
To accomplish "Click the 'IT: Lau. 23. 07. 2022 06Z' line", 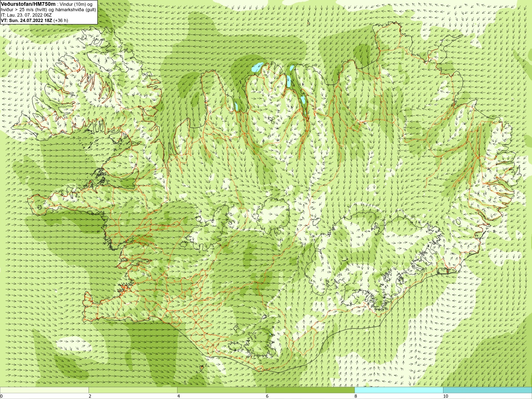I will tap(26, 15).
